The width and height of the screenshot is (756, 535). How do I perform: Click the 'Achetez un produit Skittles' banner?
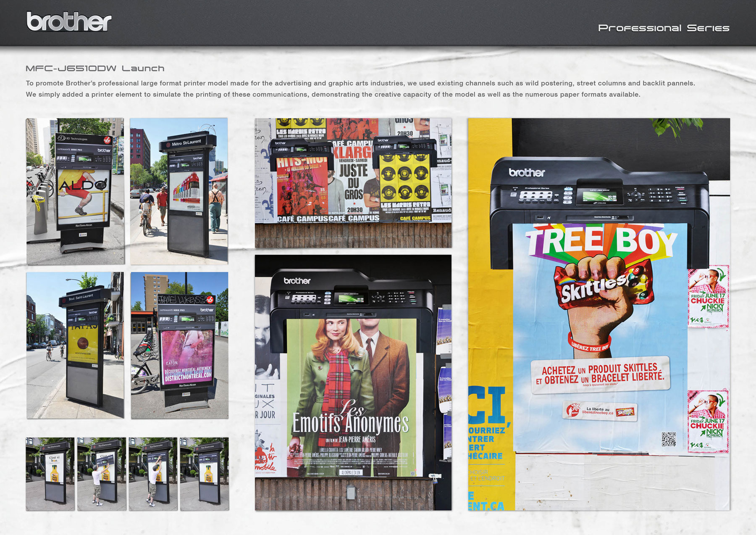click(600, 374)
